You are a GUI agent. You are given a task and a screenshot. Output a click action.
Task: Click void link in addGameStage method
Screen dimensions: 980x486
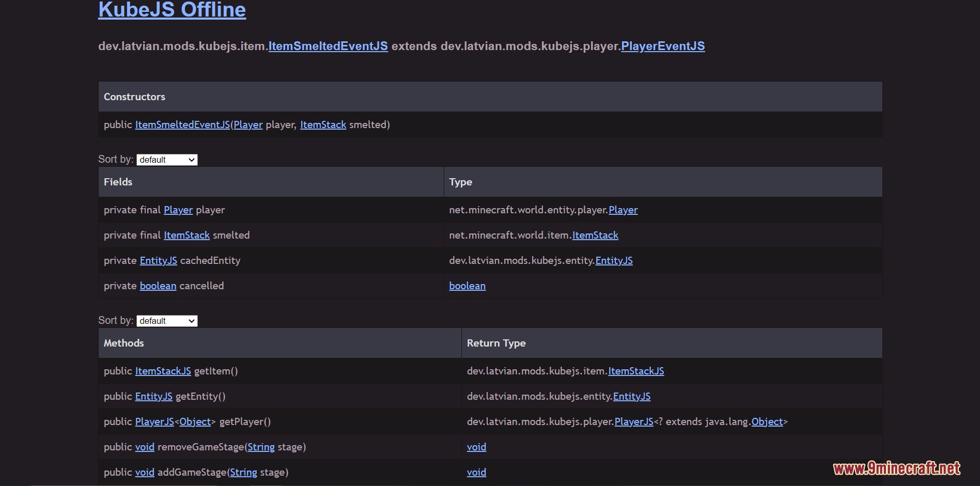pos(145,472)
